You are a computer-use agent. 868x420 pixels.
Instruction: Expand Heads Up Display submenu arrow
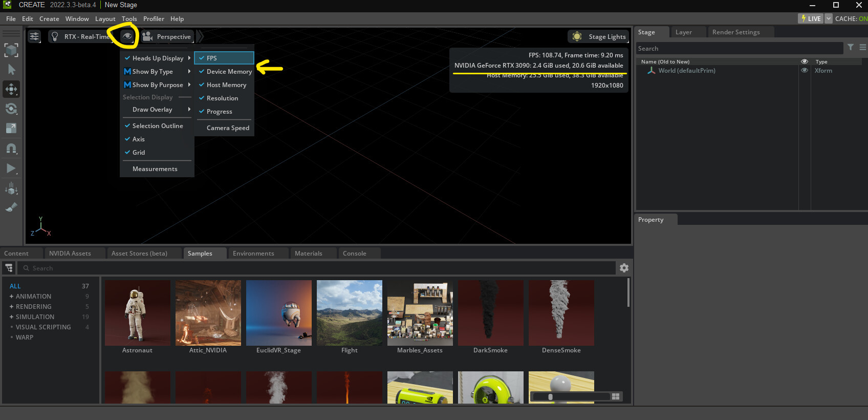coord(189,58)
